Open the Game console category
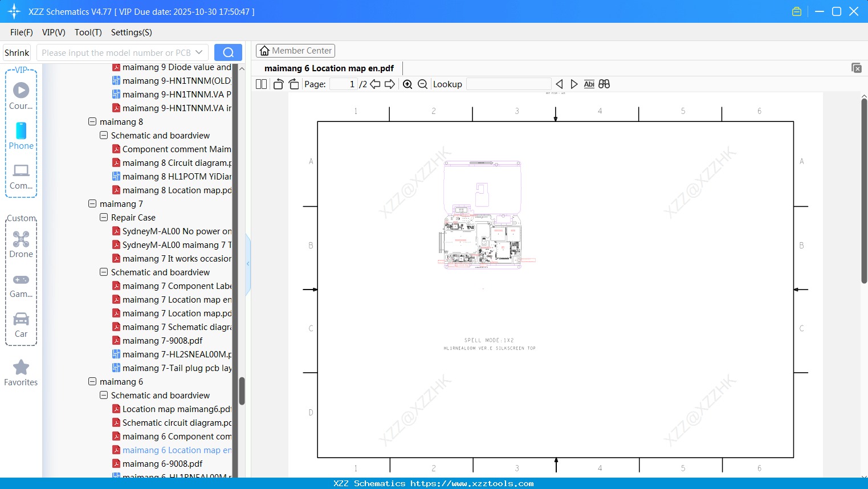This screenshot has height=489, width=868. pos(21,285)
